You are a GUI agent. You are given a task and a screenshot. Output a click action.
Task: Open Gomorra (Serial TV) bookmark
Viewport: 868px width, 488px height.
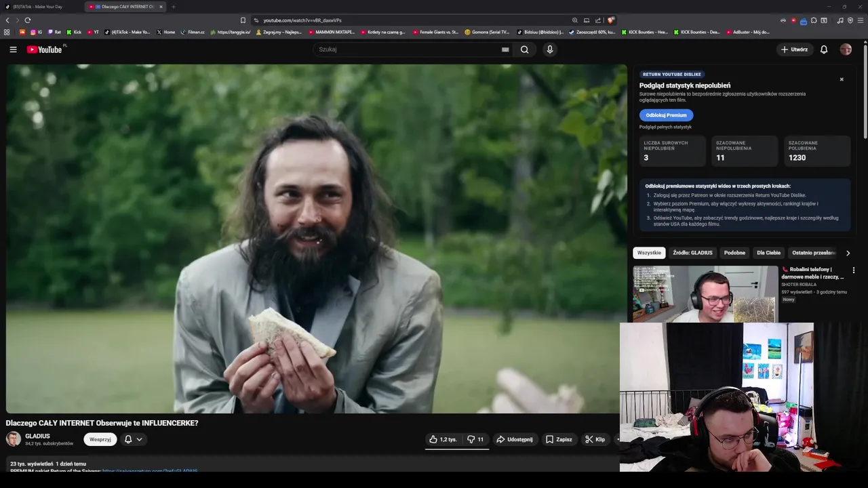488,32
